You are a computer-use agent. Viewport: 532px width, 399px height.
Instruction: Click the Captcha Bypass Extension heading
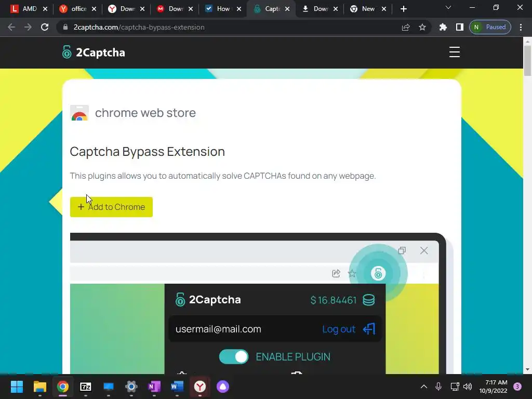point(147,152)
